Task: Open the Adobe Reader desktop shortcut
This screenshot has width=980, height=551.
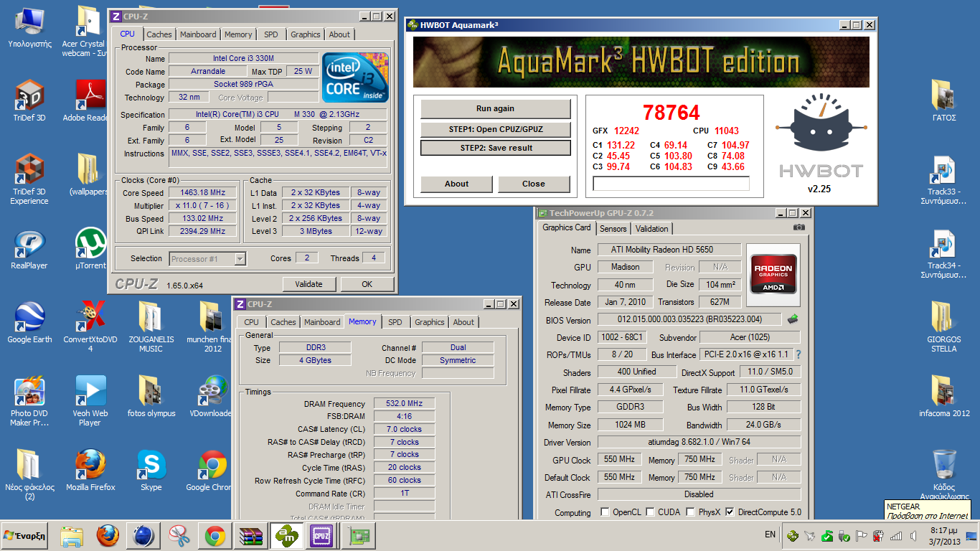Action: tap(90, 100)
